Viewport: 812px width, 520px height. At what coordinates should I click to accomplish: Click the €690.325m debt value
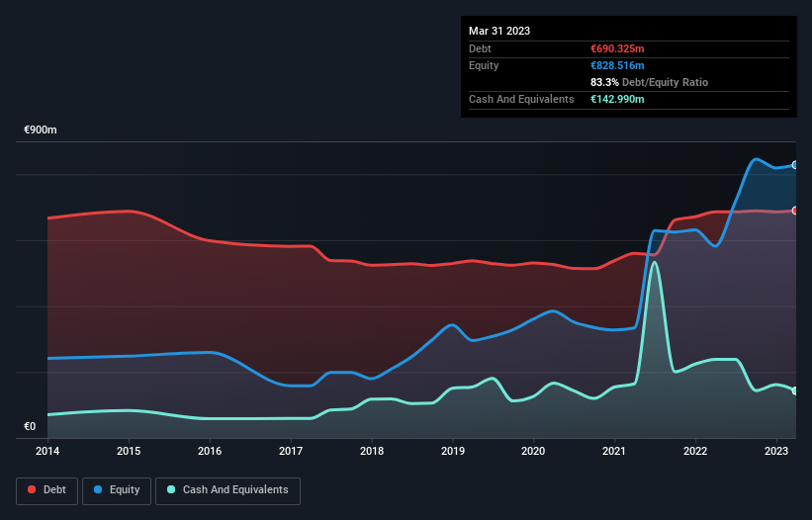coord(617,48)
